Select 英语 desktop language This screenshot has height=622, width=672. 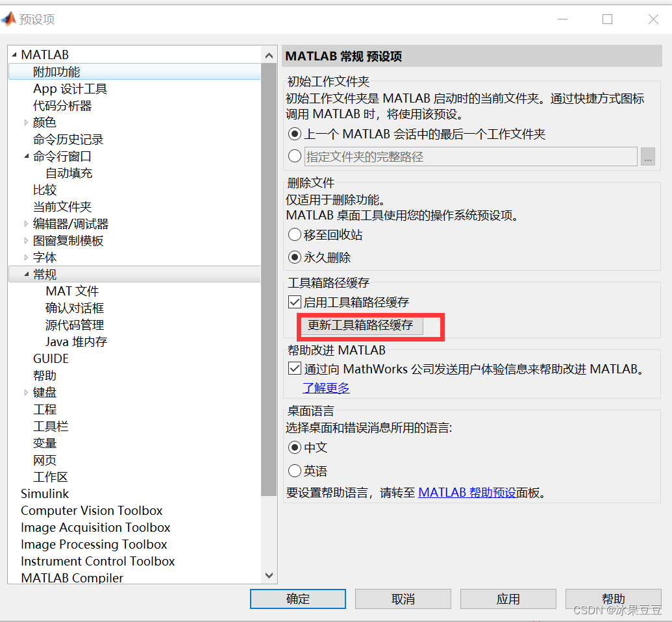click(x=294, y=471)
